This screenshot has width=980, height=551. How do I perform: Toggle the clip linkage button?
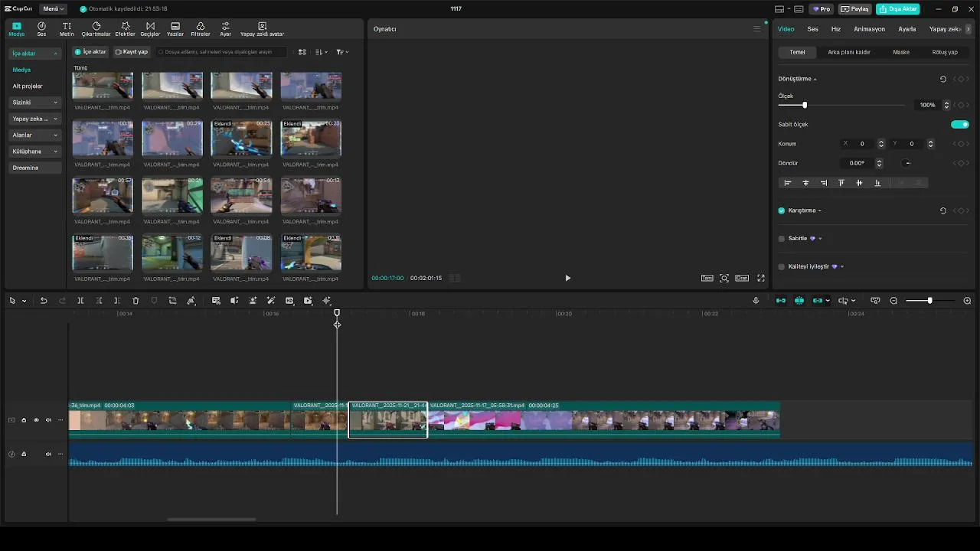click(x=818, y=301)
